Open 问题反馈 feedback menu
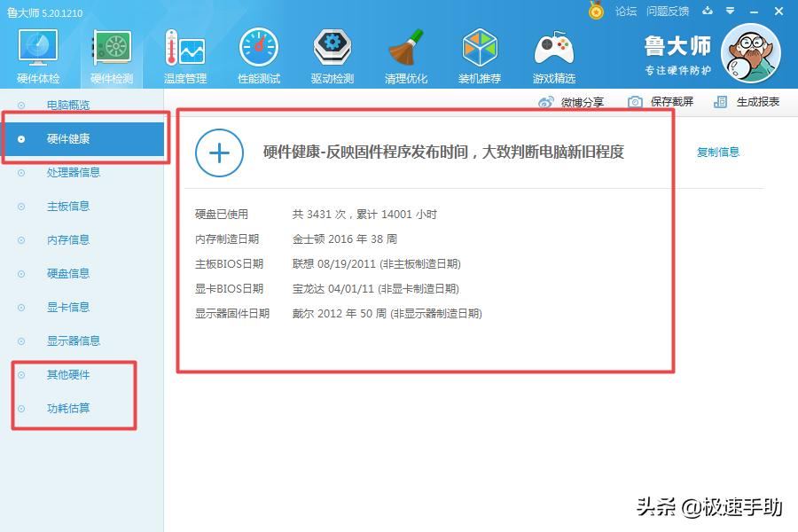 click(666, 12)
